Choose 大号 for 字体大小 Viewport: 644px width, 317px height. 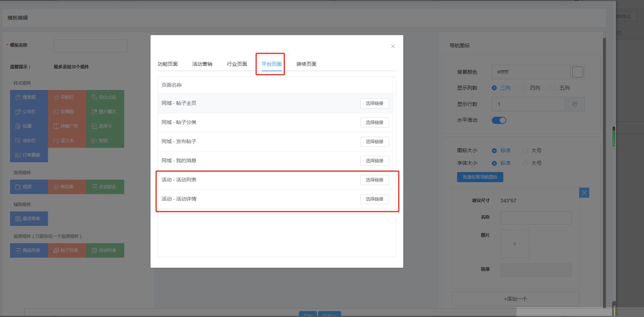532,163
